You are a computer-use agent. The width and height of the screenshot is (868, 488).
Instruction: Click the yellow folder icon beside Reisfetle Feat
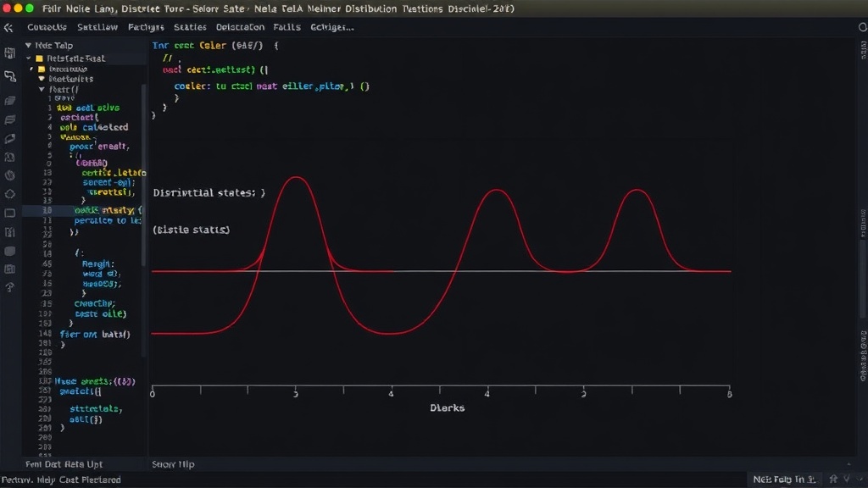[x=39, y=58]
